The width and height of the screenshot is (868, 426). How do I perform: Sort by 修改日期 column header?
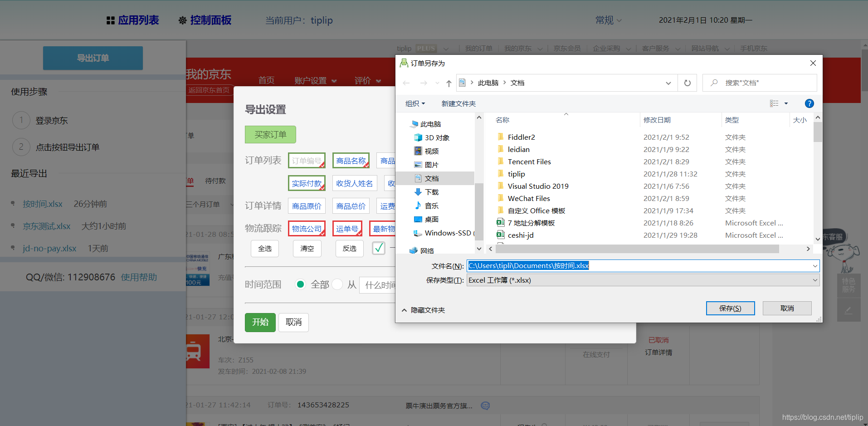(x=657, y=120)
